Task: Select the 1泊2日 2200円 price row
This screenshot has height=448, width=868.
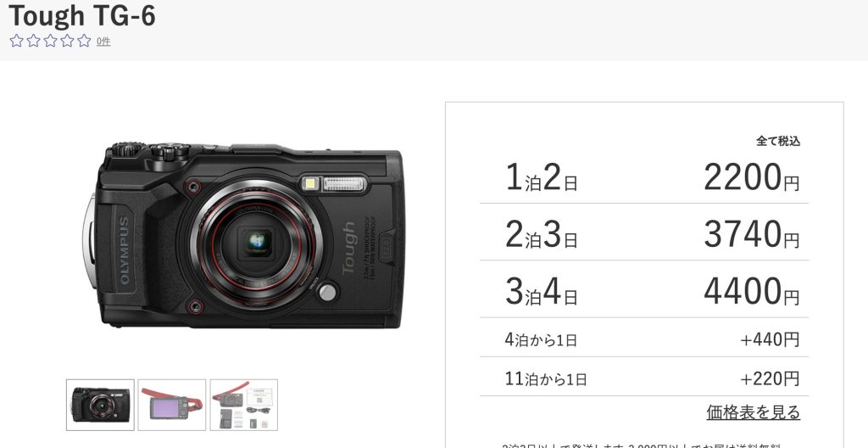Action: (x=644, y=178)
